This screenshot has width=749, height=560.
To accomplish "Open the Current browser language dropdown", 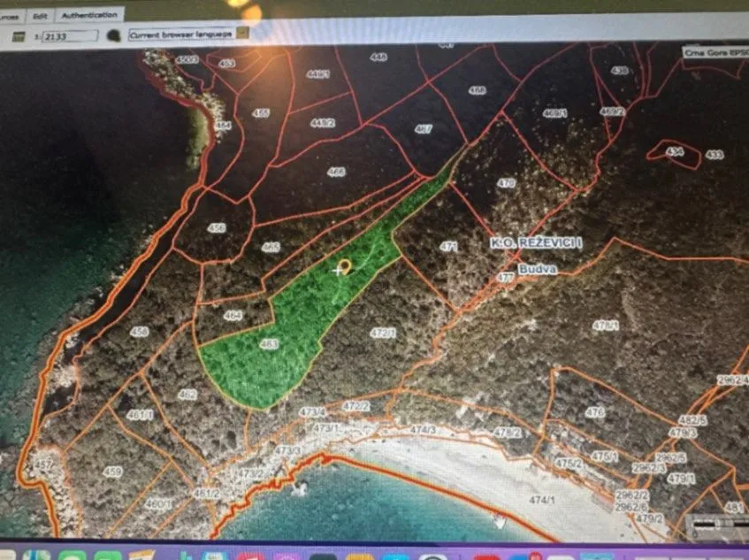I will pos(180,33).
